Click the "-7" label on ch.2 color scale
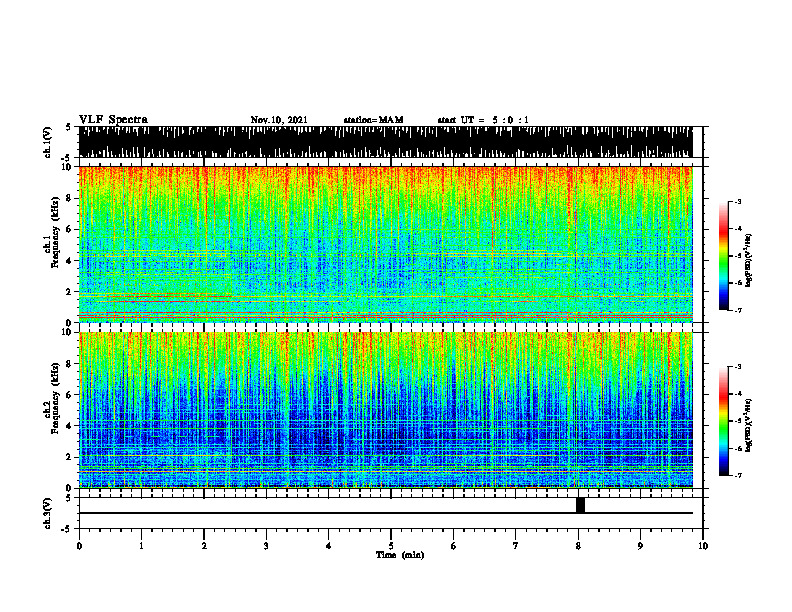 point(738,475)
